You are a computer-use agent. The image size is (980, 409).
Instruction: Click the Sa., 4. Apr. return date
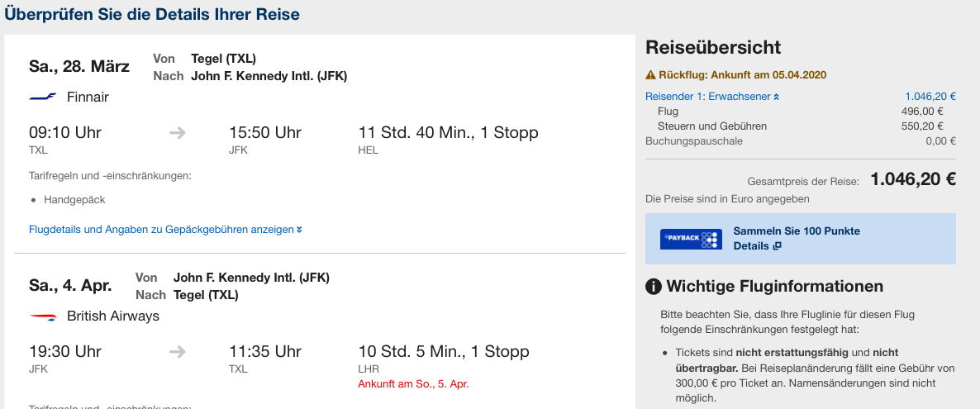coord(70,285)
